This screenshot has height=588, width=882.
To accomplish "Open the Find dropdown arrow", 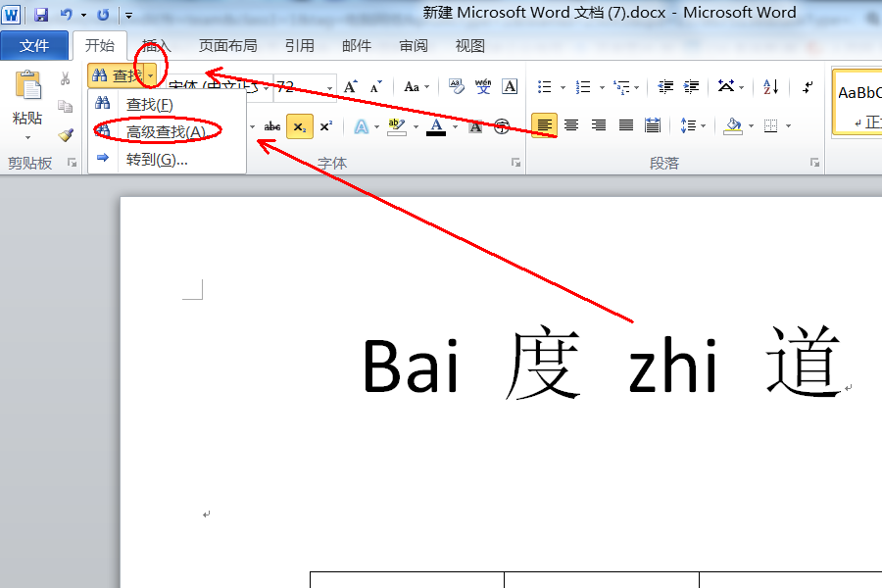I will click(x=151, y=75).
